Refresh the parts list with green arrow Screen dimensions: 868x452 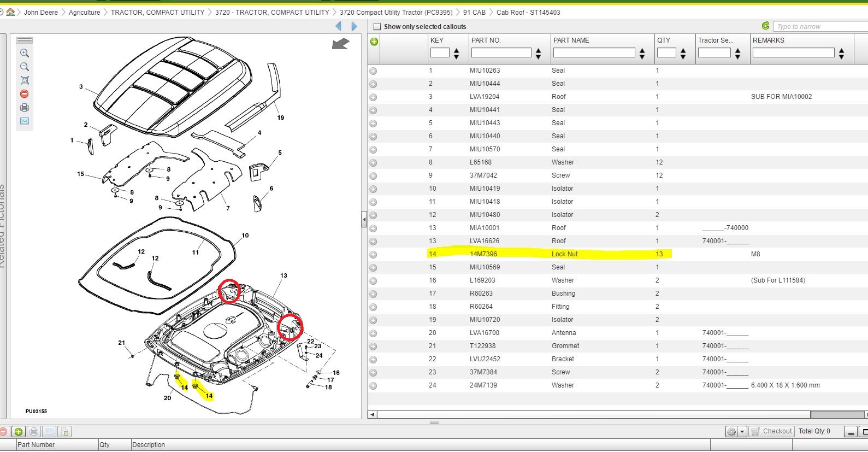pyautogui.click(x=765, y=26)
